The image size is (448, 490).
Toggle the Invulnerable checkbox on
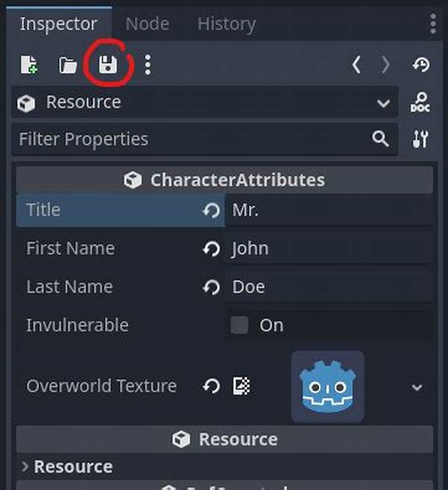click(240, 325)
